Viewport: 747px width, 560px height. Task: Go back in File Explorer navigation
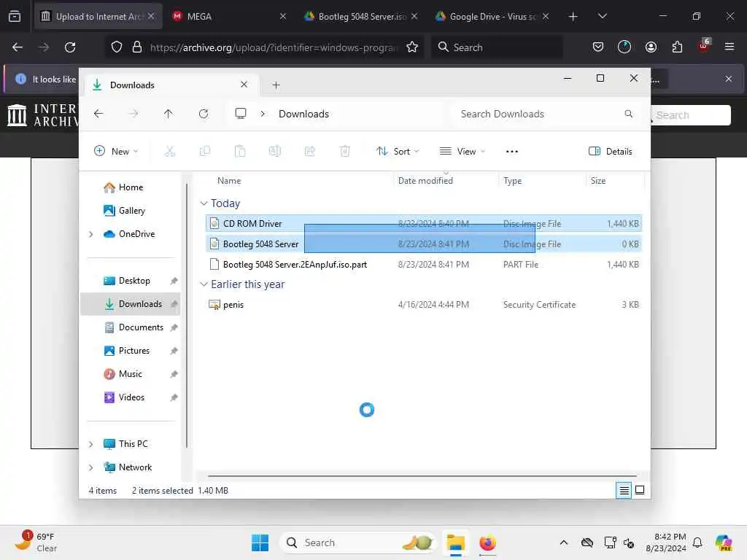98,114
